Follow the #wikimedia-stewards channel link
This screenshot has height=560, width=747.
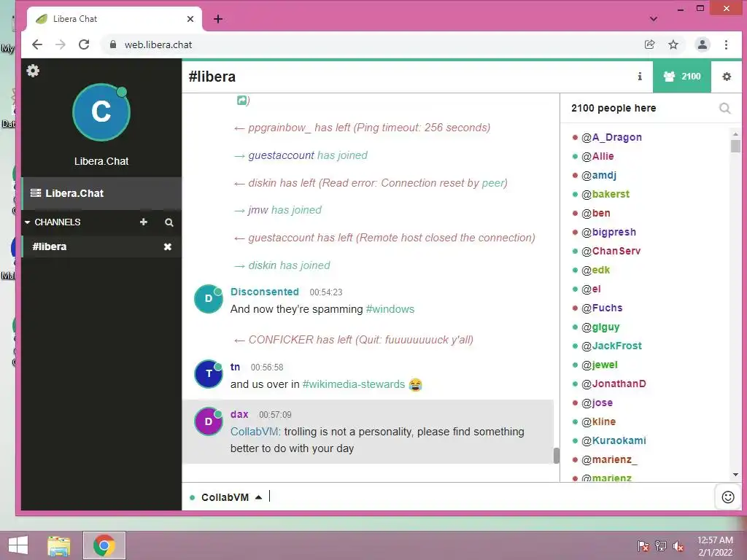tap(354, 384)
